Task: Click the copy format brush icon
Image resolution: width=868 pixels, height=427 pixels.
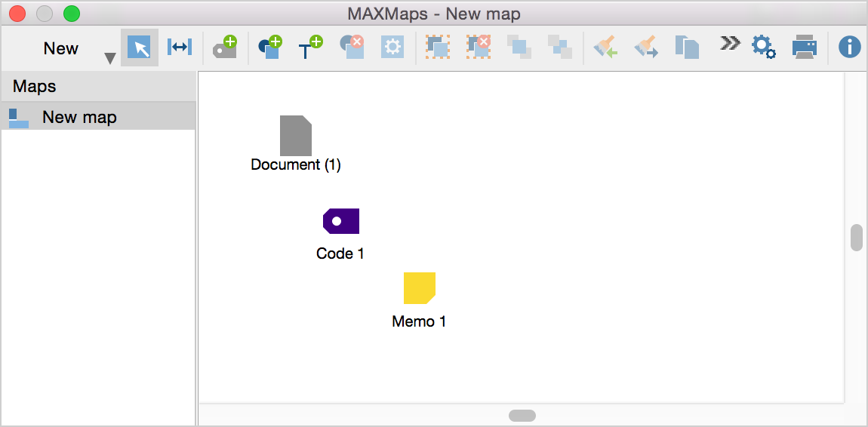Action: (x=605, y=48)
